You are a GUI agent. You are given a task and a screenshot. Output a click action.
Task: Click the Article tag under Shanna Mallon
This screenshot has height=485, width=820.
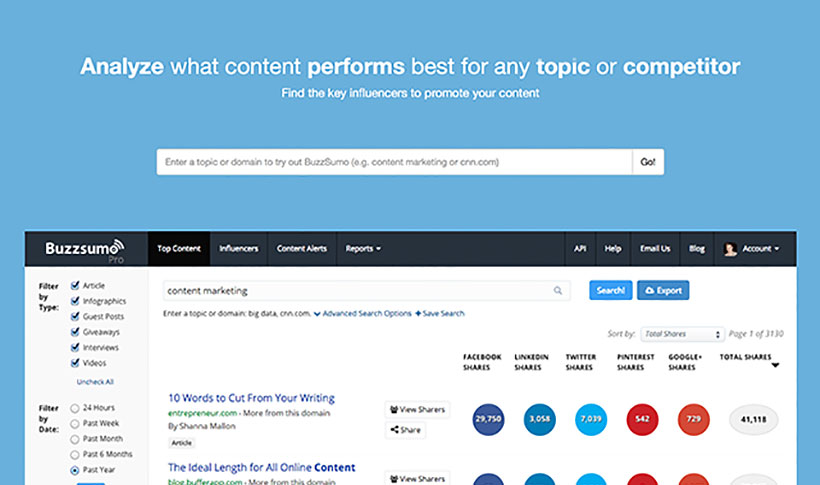tap(181, 443)
